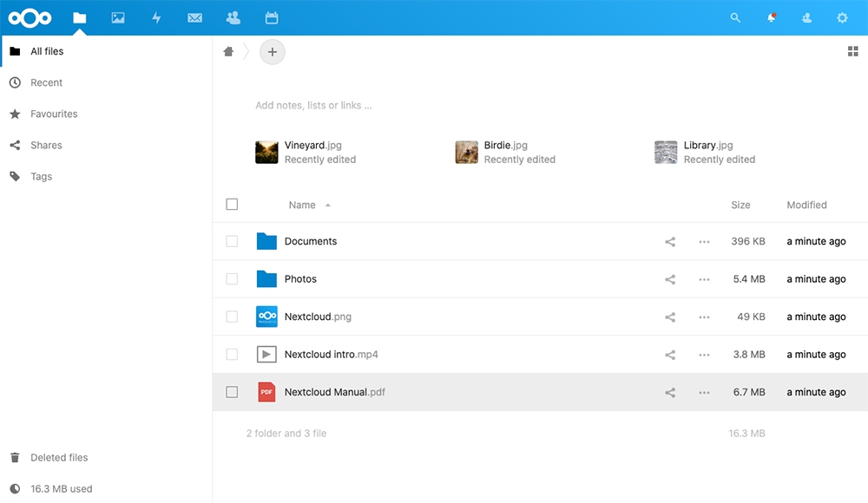Open the Photos folder name

(x=300, y=279)
